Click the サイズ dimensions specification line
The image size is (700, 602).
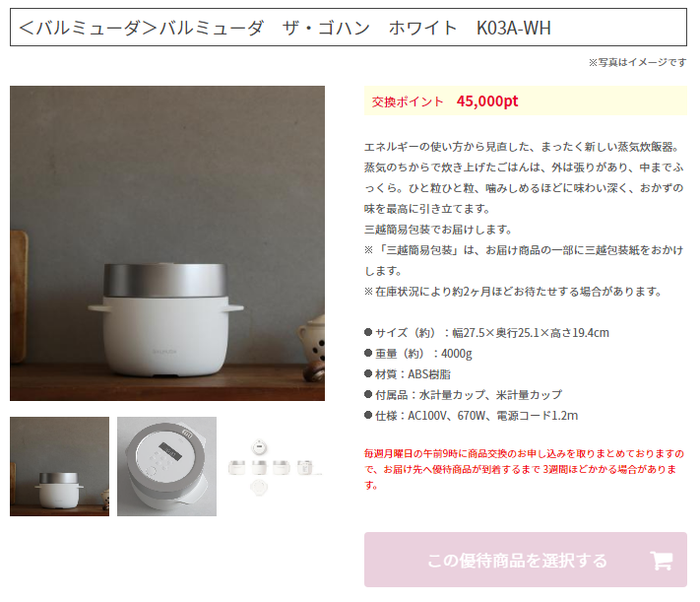click(x=486, y=332)
